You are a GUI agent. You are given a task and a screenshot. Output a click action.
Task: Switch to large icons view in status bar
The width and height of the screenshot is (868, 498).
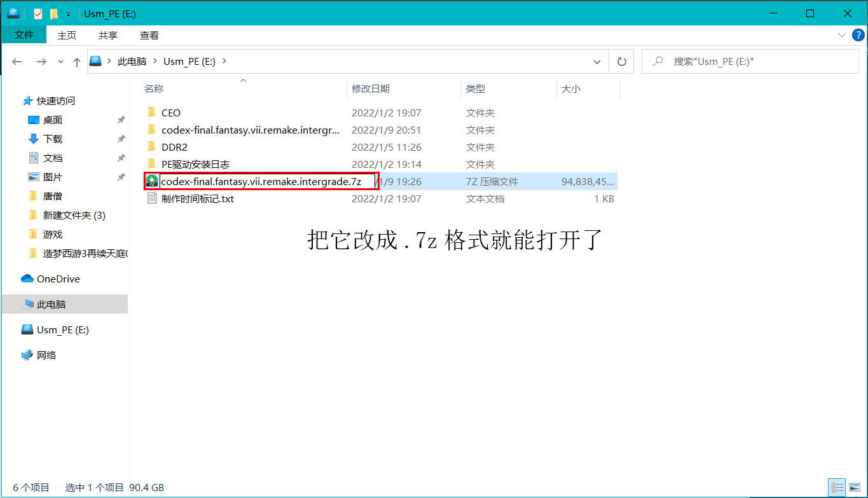pyautogui.click(x=853, y=488)
